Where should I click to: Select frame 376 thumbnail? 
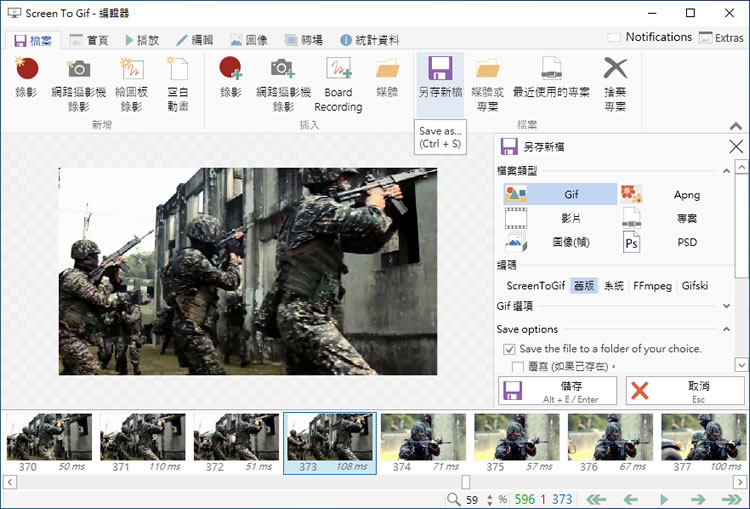click(610, 443)
